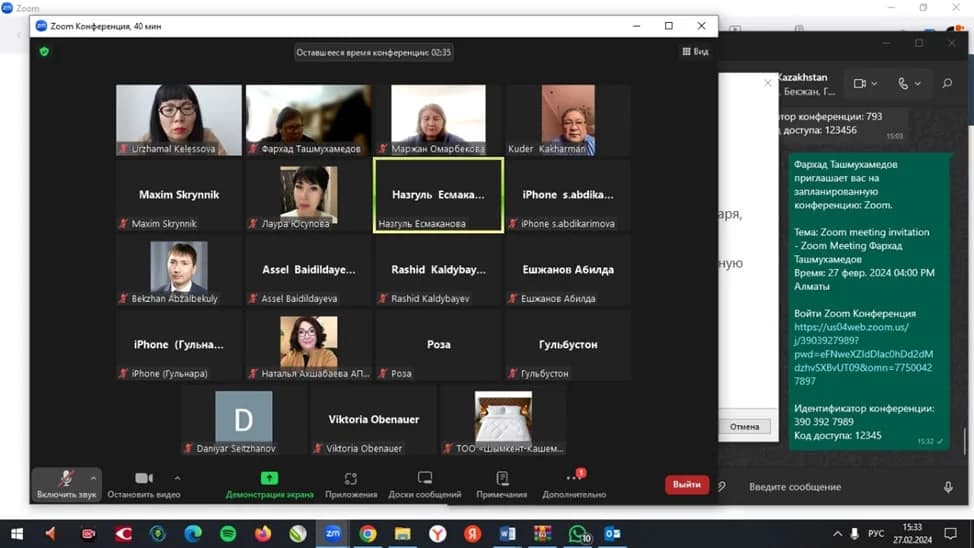Open Google Chrome from taskbar

368,534
